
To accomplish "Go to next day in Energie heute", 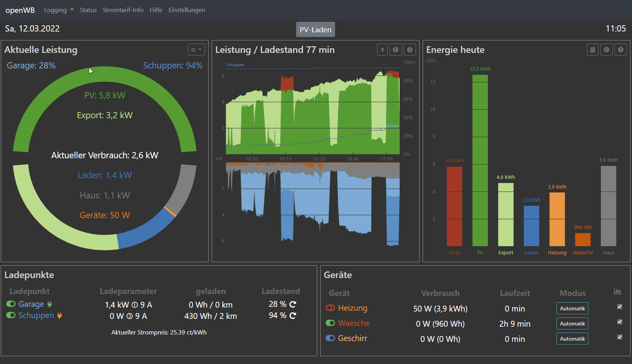I will pyautogui.click(x=620, y=50).
